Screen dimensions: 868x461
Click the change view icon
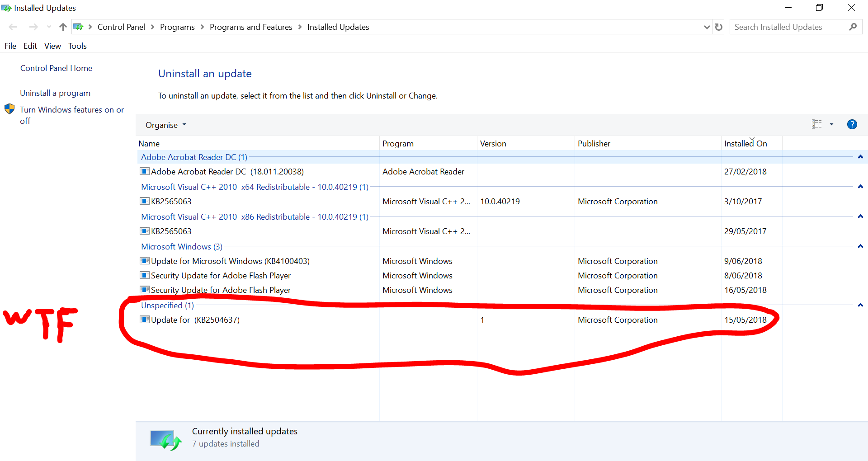(x=816, y=124)
